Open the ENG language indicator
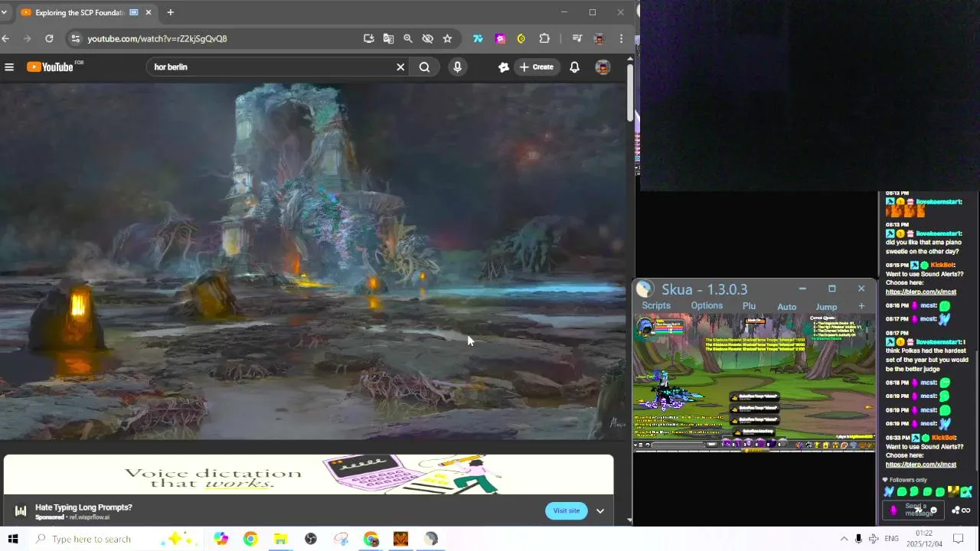The image size is (980, 551). click(x=891, y=539)
